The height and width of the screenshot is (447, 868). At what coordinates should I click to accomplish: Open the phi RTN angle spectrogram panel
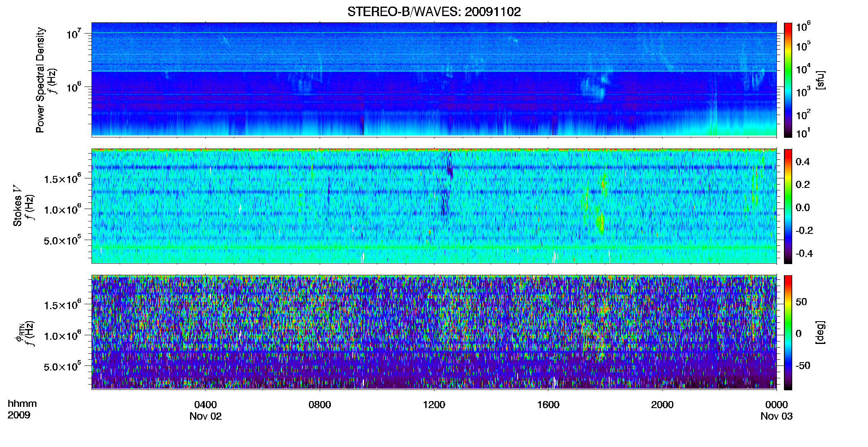(434, 332)
